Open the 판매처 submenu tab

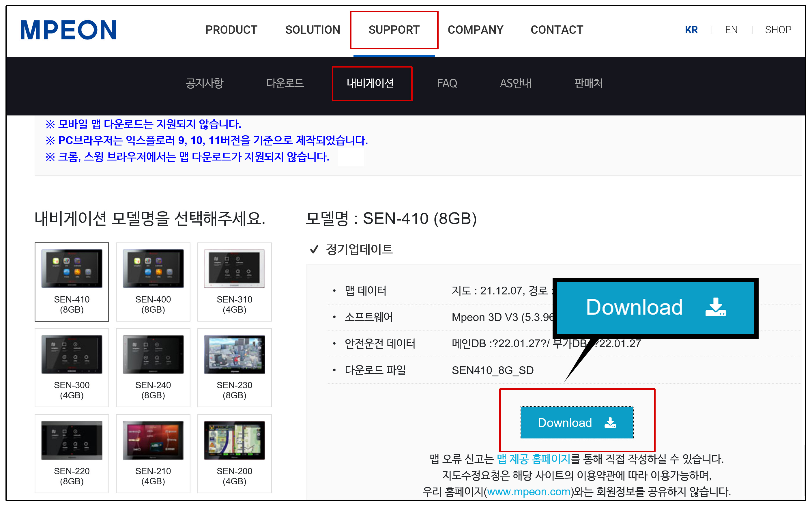click(x=588, y=83)
